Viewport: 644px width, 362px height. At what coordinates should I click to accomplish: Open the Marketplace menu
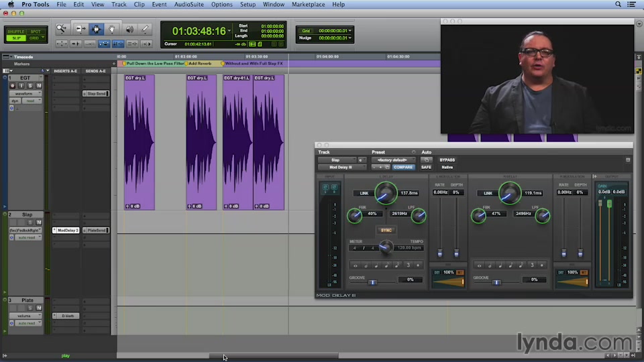click(x=308, y=4)
